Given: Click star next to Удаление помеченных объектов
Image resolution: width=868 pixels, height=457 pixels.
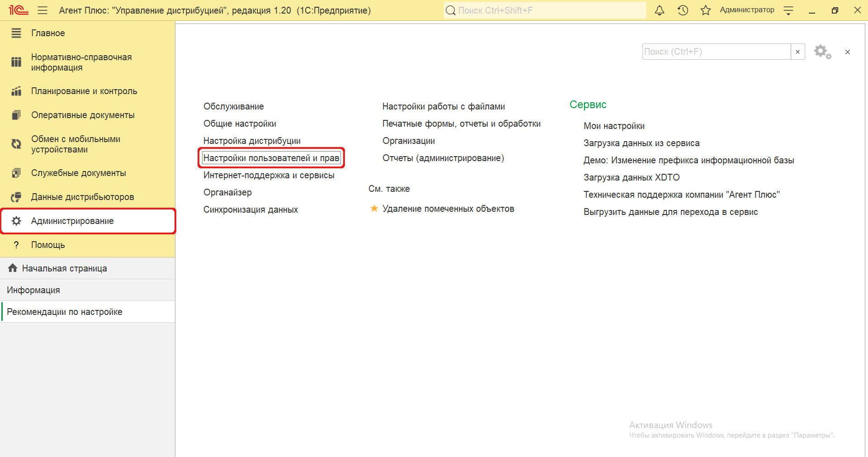Looking at the screenshot, I should 374,209.
